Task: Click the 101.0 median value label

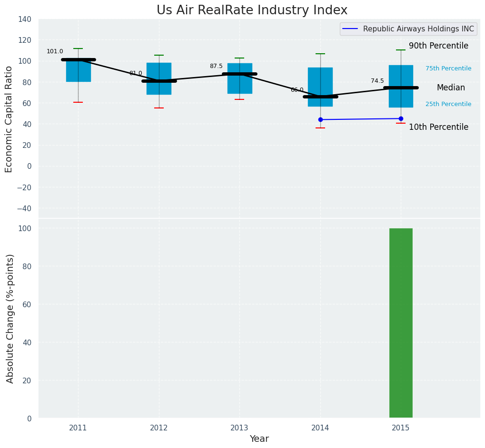Action: point(55,51)
